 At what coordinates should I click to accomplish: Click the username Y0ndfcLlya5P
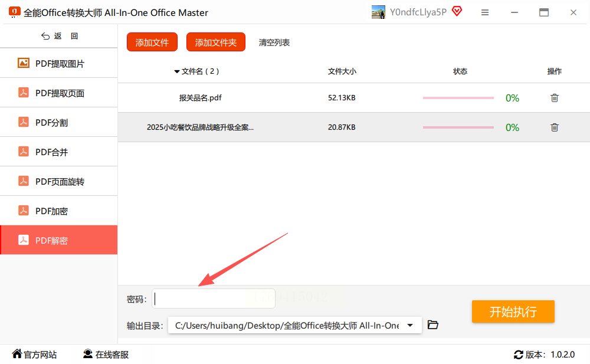(x=418, y=12)
